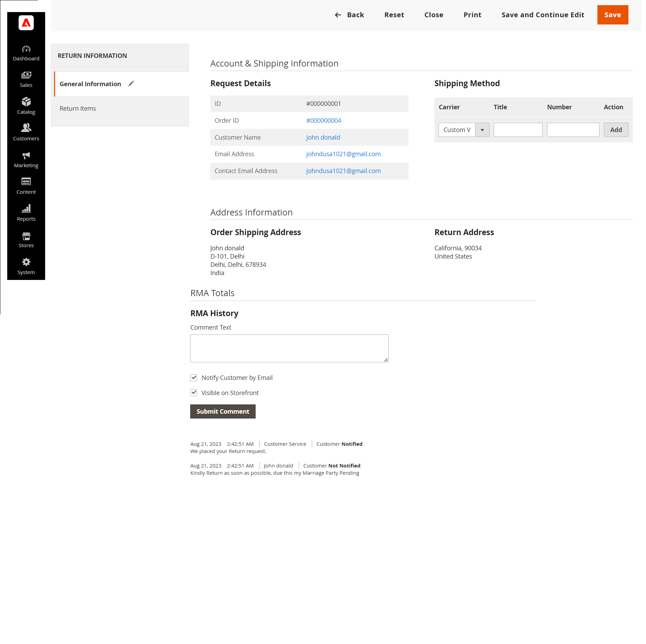646x644 pixels.
Task: Click the ID value #000000001
Action: (x=324, y=104)
